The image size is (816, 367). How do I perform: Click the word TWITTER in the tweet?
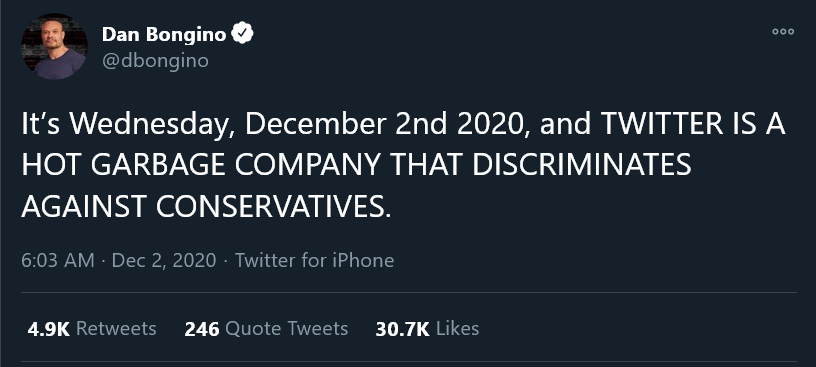[661, 124]
